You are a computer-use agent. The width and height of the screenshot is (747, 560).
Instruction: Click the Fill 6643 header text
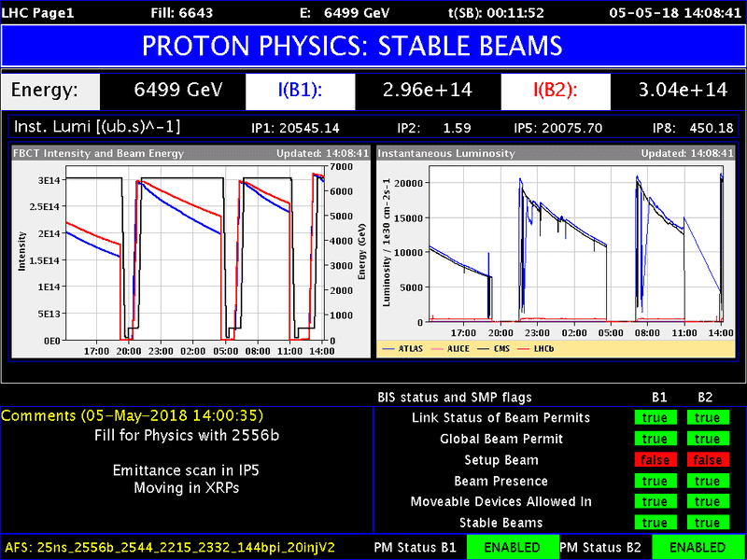(x=179, y=13)
